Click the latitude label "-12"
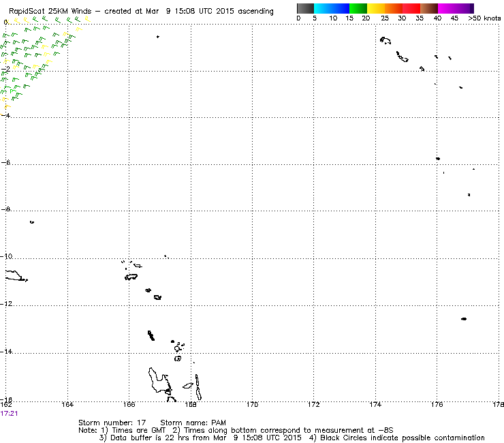The width and height of the screenshot is (504, 443). [6, 304]
